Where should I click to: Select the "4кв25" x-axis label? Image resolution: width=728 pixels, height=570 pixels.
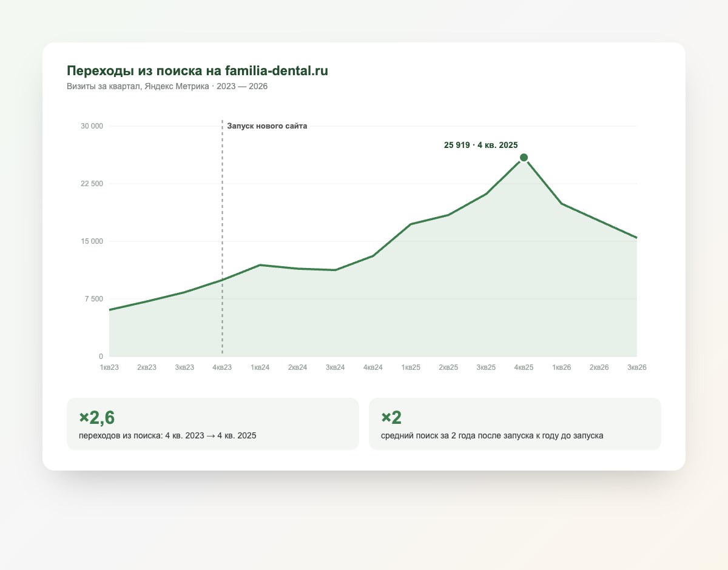coord(524,367)
